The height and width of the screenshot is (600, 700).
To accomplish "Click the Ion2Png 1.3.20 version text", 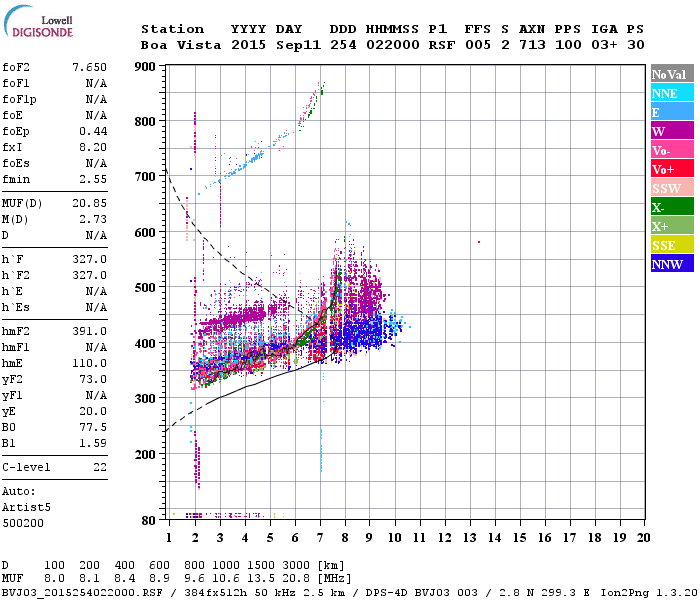I will tap(649, 592).
